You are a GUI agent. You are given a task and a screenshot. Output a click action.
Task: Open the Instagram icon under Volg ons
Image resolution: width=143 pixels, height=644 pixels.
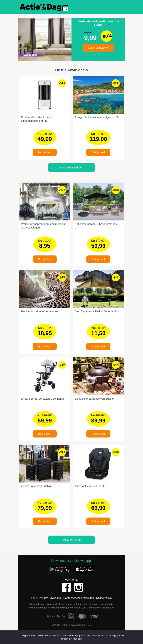pyautogui.click(x=78, y=587)
